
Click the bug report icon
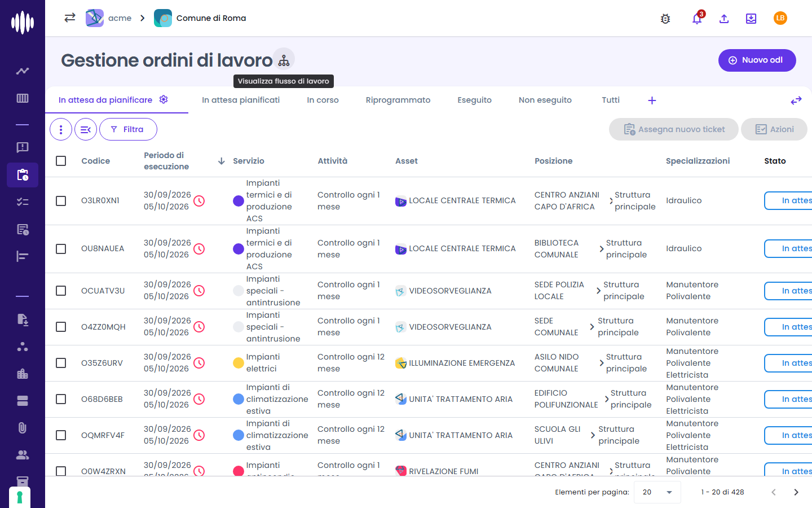pyautogui.click(x=665, y=19)
